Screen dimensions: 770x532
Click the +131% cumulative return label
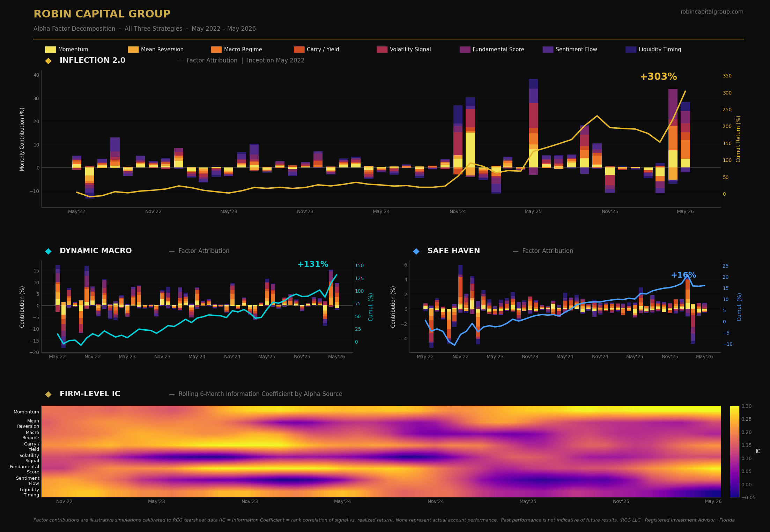(313, 264)
